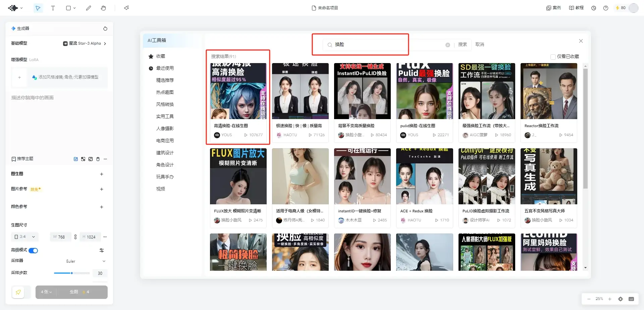Viewport: 644px width, 310px height.
Task: Click 取消 to cancel search
Action: pyautogui.click(x=480, y=45)
